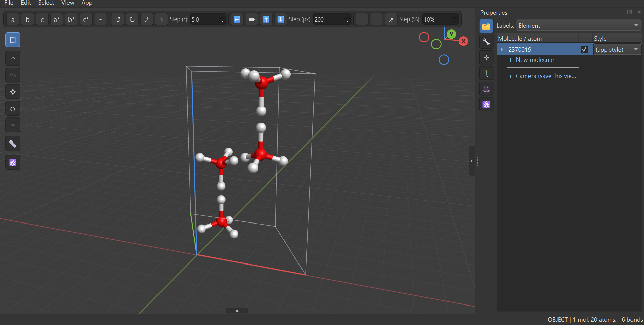The width and height of the screenshot is (644, 325).
Task: View along the b axis
Action: (x=28, y=19)
